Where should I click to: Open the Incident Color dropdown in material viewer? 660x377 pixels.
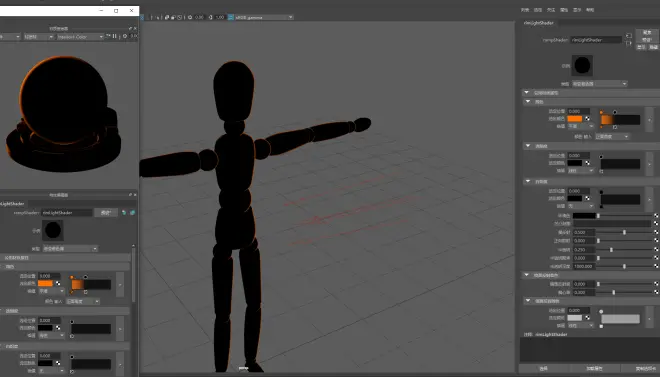[x=80, y=37]
